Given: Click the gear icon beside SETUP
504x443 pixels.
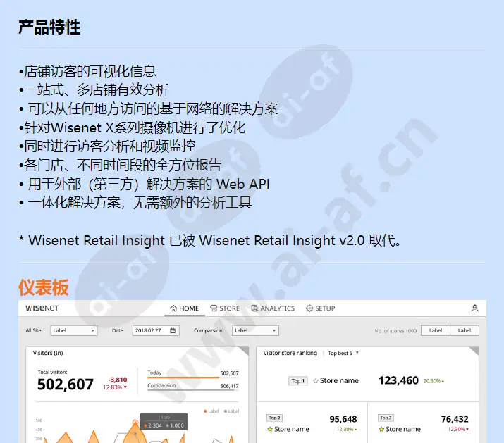Looking at the screenshot, I should 309,308.
